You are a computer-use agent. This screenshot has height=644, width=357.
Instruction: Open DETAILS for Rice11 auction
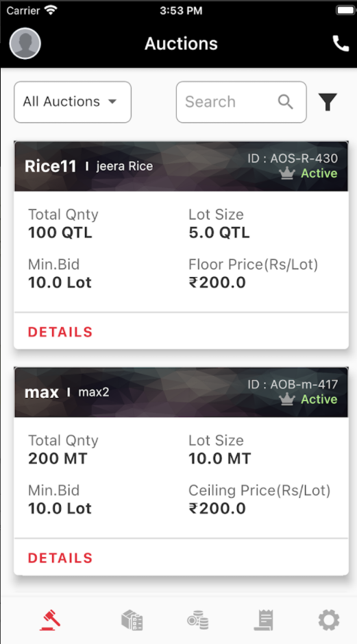tap(60, 332)
